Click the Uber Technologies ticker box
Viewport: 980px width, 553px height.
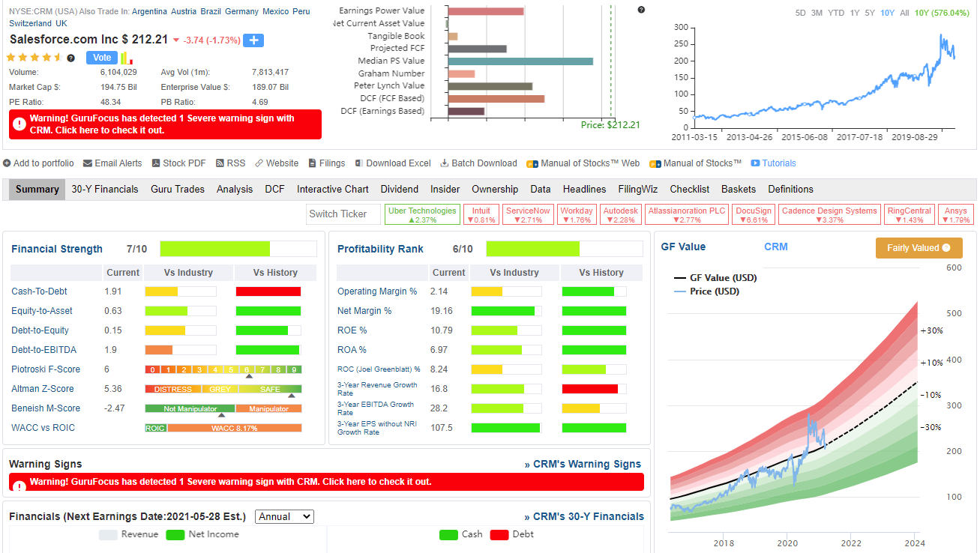[x=422, y=215]
